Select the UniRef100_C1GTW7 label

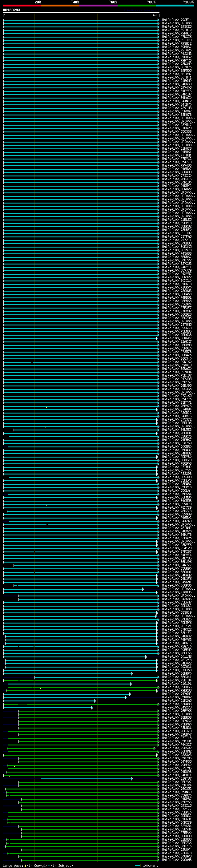(176, 779)
